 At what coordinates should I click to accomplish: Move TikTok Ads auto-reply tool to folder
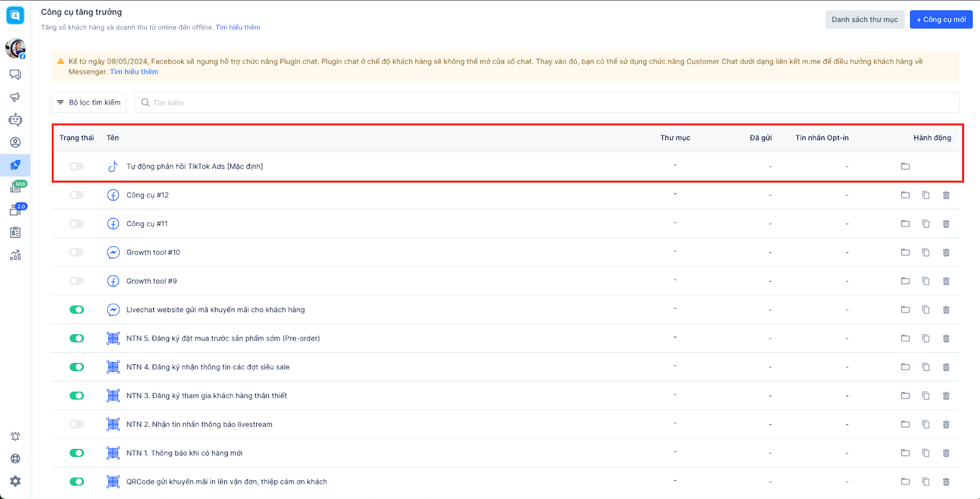pyautogui.click(x=905, y=167)
